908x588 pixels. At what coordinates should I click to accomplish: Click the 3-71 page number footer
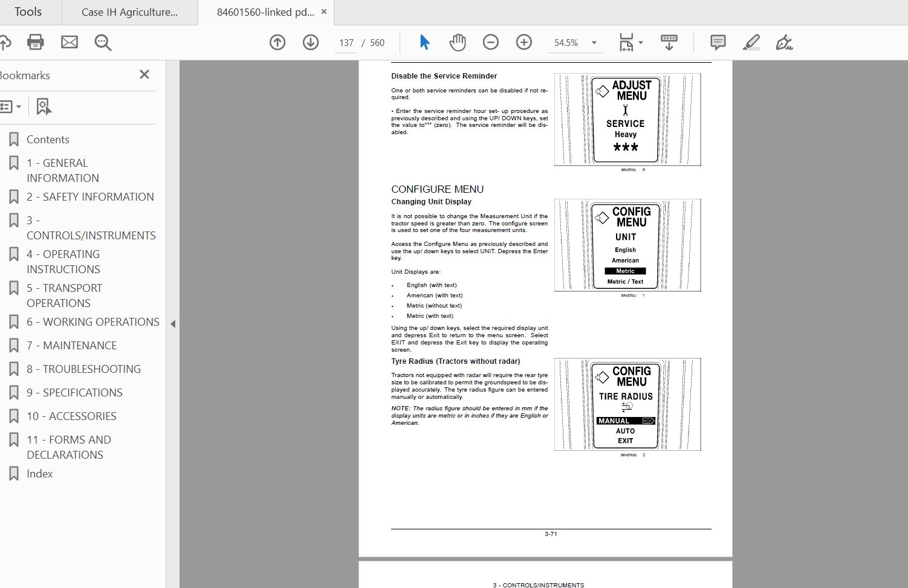(551, 534)
